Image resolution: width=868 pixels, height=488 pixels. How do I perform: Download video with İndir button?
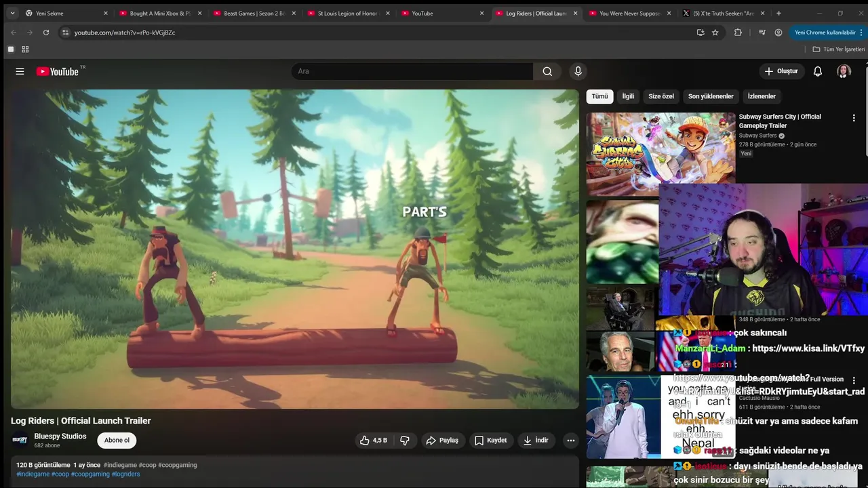[x=535, y=441]
